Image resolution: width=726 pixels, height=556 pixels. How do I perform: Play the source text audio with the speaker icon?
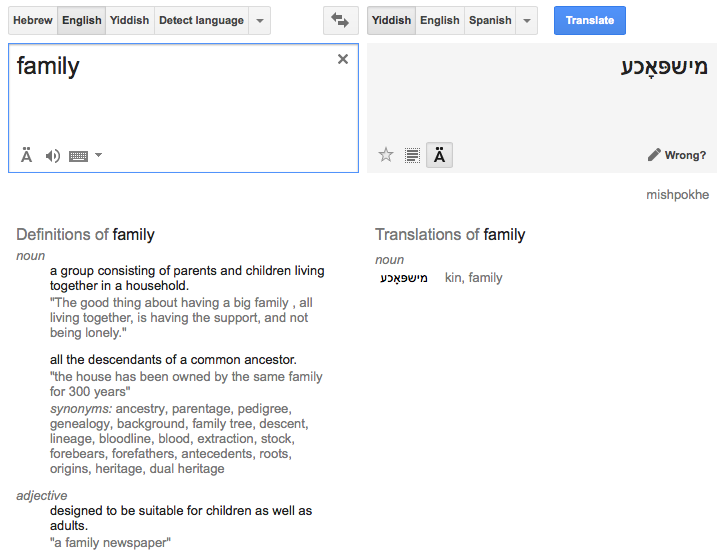point(53,156)
